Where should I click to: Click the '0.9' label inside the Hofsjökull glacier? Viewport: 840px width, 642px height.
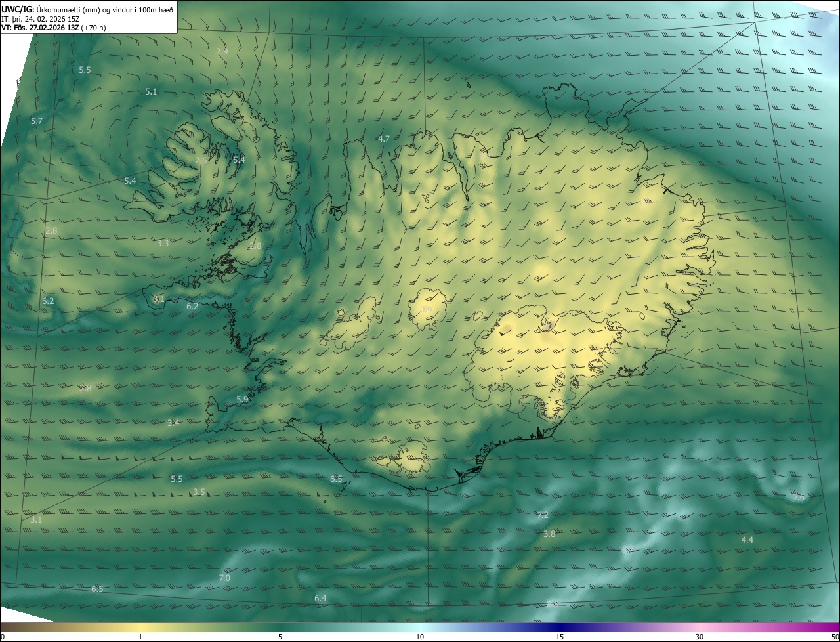[x=426, y=310]
